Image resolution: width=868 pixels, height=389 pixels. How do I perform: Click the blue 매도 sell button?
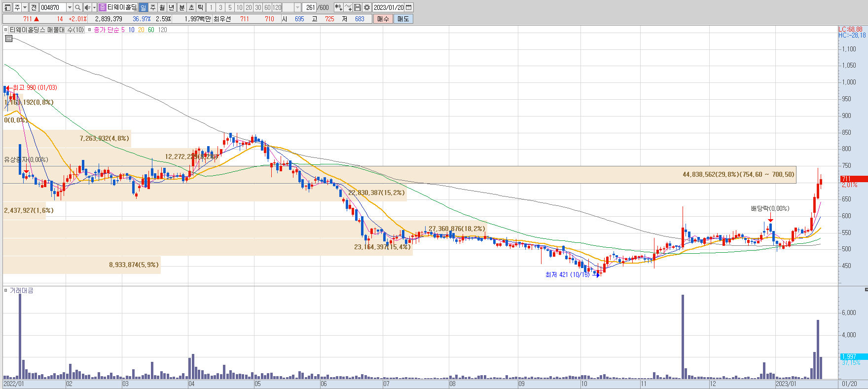pos(403,19)
